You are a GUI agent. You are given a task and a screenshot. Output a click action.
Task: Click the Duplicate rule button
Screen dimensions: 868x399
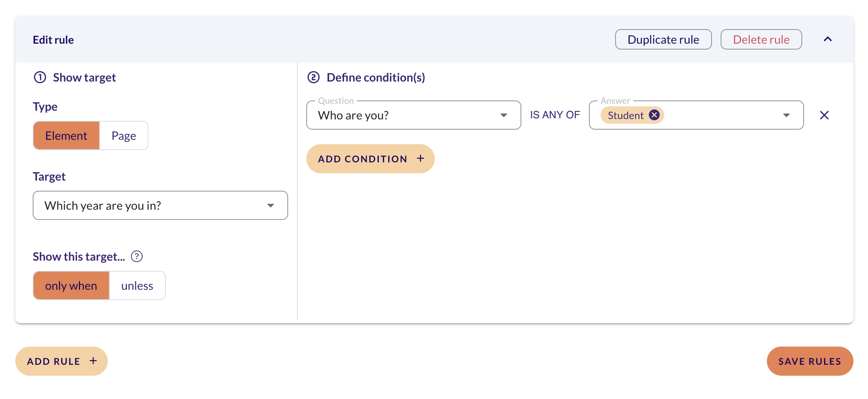click(x=663, y=39)
